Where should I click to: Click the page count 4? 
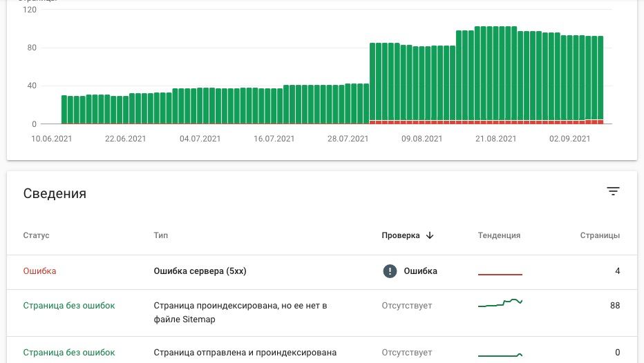pyautogui.click(x=617, y=271)
